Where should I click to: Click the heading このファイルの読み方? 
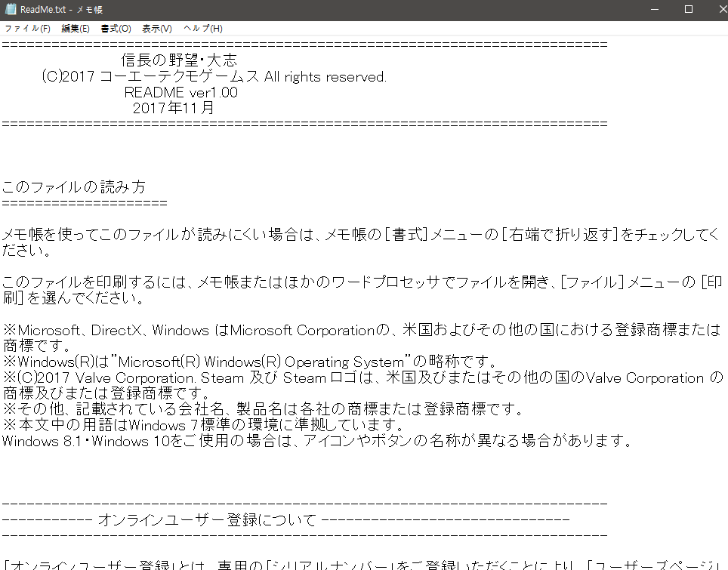(74, 187)
